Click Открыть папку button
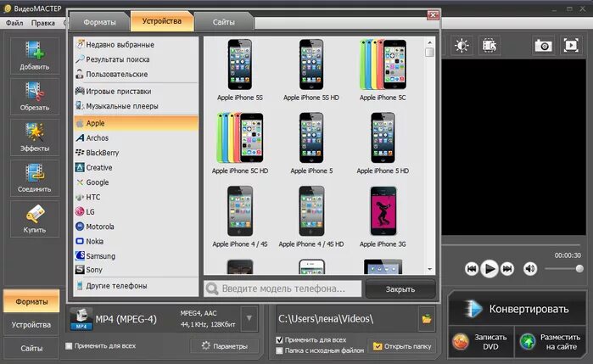 (x=401, y=346)
